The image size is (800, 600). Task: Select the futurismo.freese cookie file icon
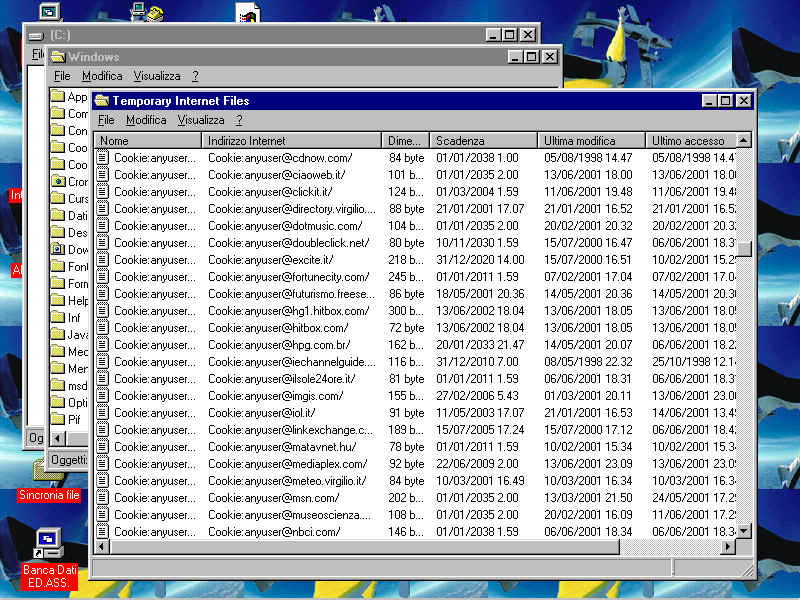coord(103,294)
